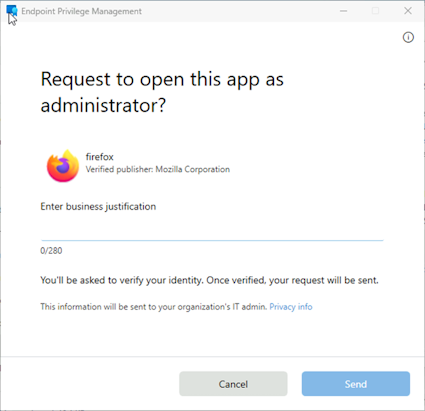Screen dimensions: 425x411
Task: Click the Endpoint Privilege Management title bar icon
Action: tap(11, 11)
